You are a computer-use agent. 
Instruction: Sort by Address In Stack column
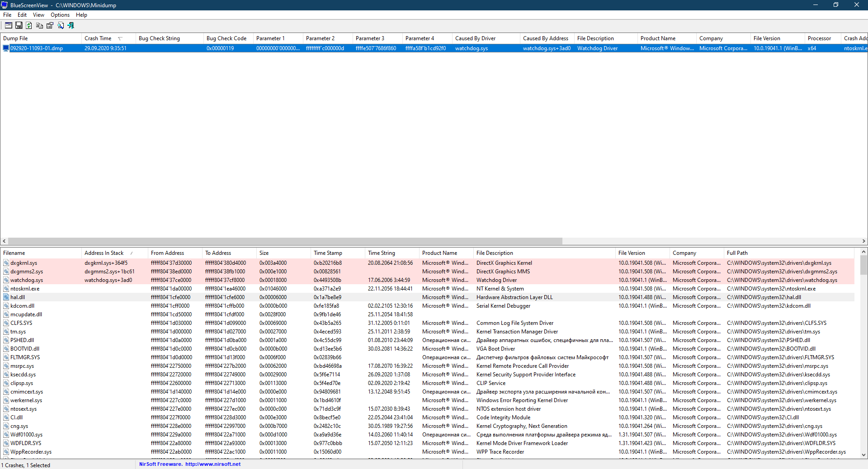[x=104, y=253]
